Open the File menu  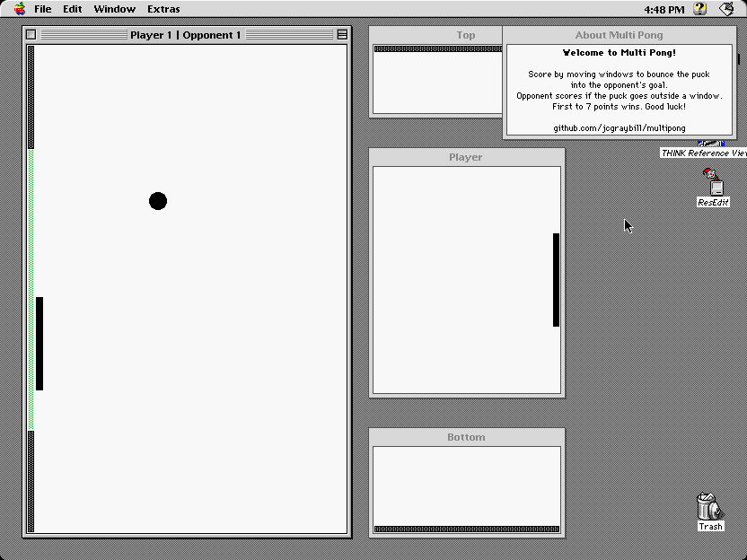point(42,9)
